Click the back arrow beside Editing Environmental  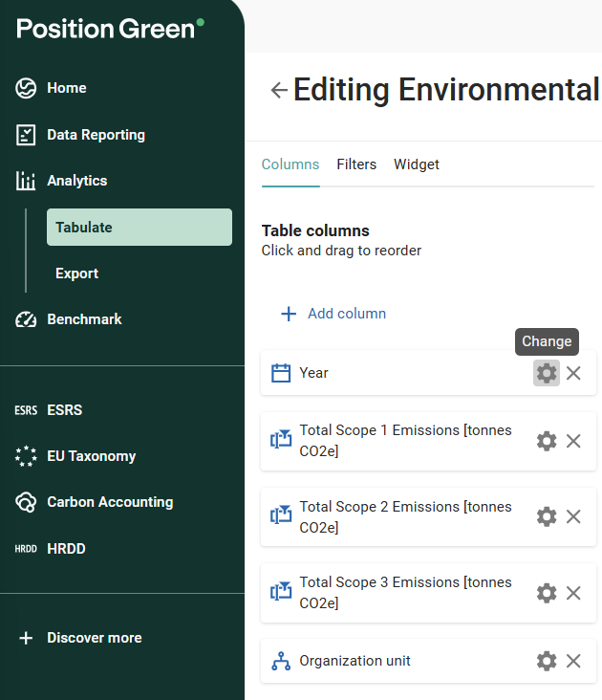point(278,90)
